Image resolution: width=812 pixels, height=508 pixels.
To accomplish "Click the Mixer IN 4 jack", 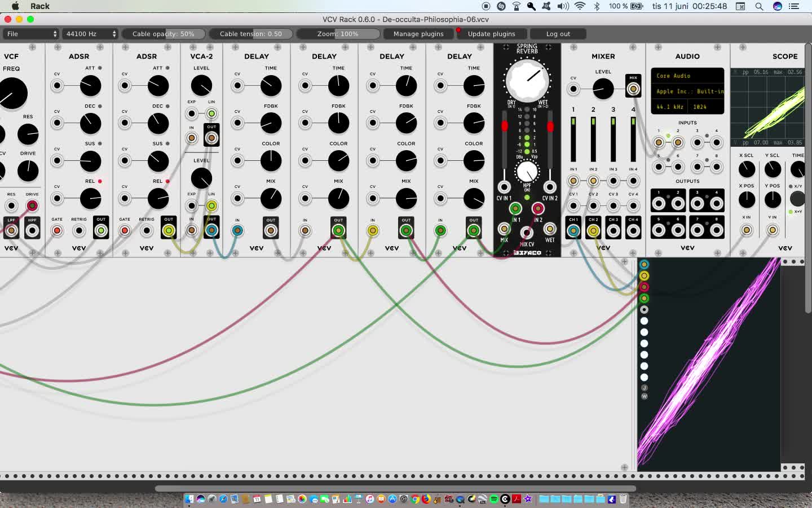I will tap(633, 181).
